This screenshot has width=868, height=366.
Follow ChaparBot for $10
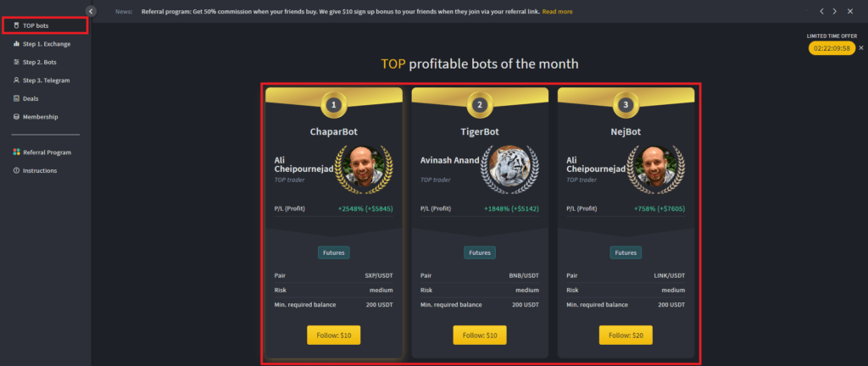pyautogui.click(x=334, y=335)
